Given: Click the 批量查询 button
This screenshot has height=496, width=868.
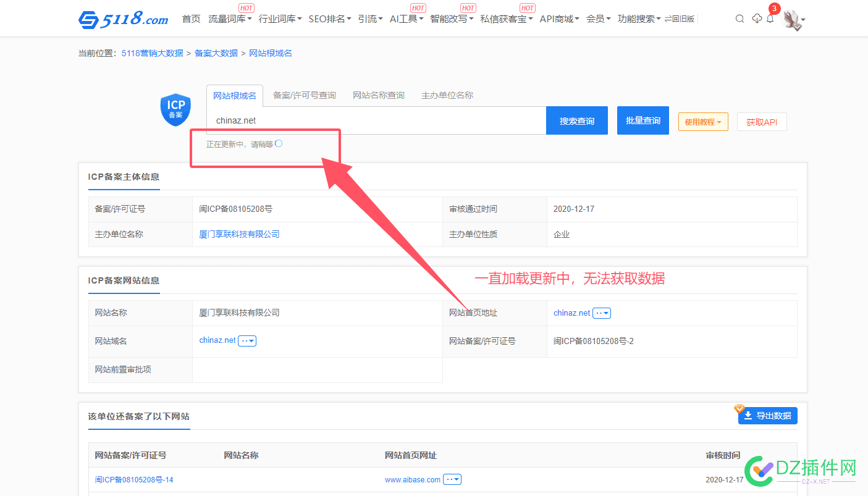Looking at the screenshot, I should pos(643,120).
